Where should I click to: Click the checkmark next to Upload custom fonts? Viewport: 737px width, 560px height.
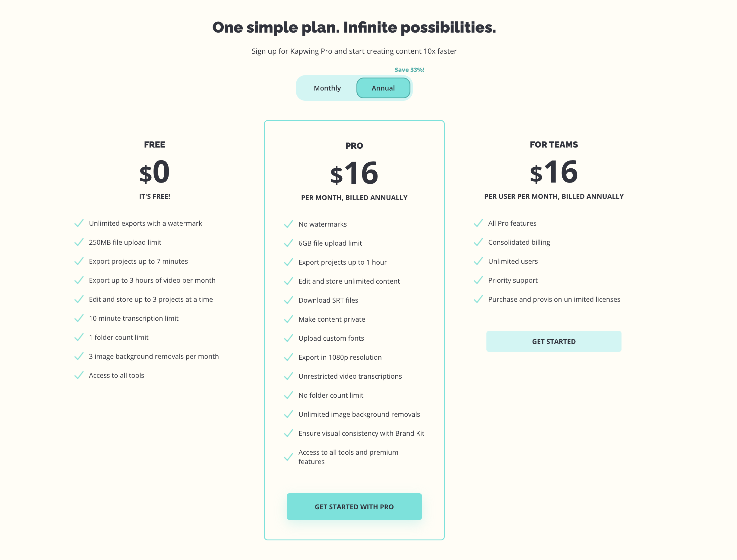click(x=289, y=338)
